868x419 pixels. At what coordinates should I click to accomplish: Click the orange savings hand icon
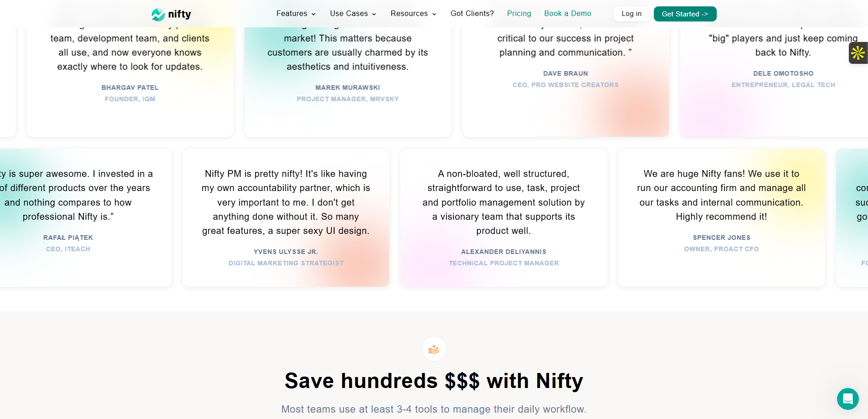tap(434, 349)
